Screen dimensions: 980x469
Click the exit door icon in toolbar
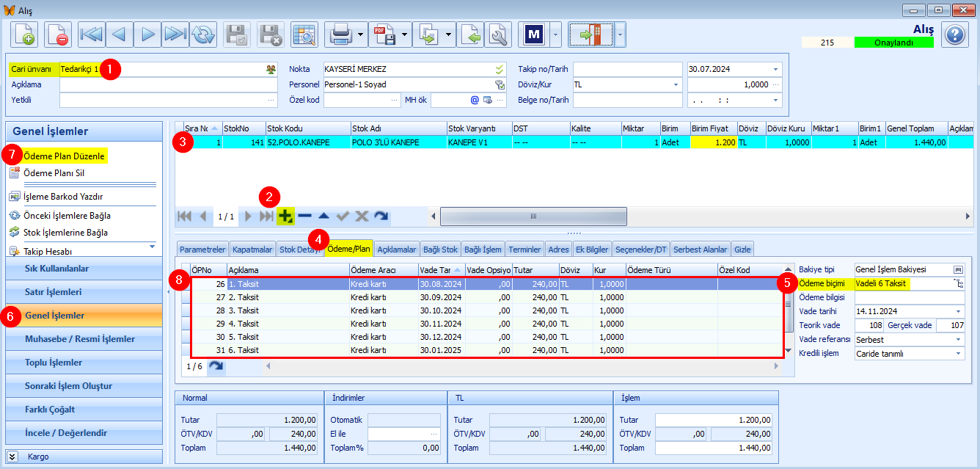pos(590,34)
